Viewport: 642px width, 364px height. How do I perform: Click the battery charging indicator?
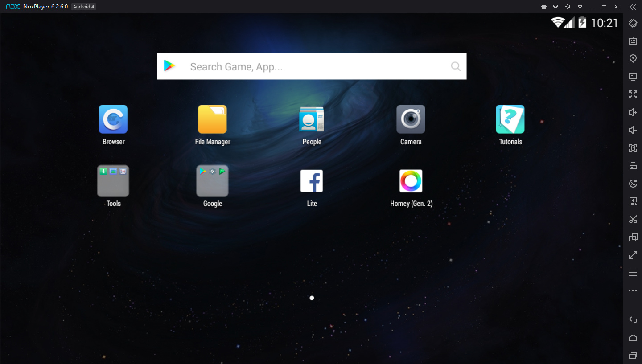point(582,22)
